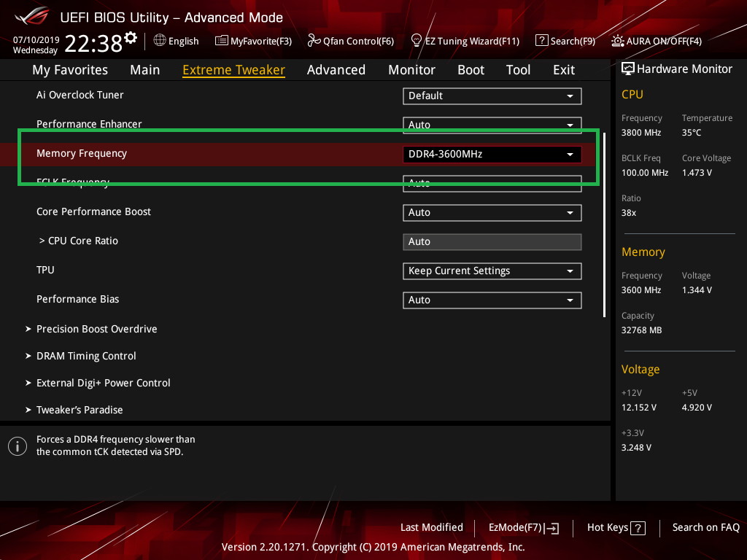This screenshot has height=560, width=747.
Task: Click the BCLK Freq value 100.00 MHz
Action: pos(645,173)
